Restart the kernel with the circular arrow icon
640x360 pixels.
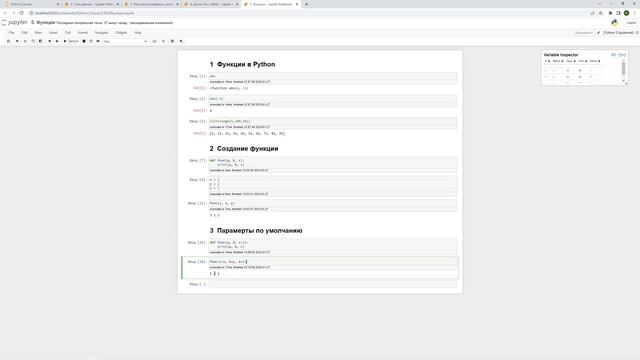point(91,41)
